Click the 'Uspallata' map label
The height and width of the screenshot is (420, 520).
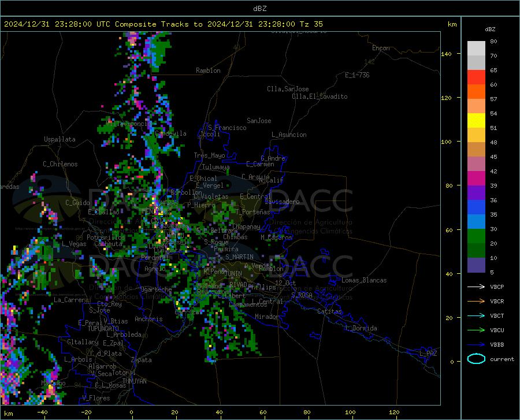pyautogui.click(x=60, y=139)
